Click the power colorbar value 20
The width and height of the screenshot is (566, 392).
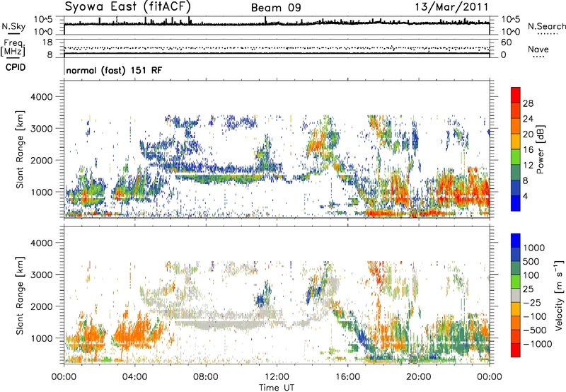click(x=528, y=134)
